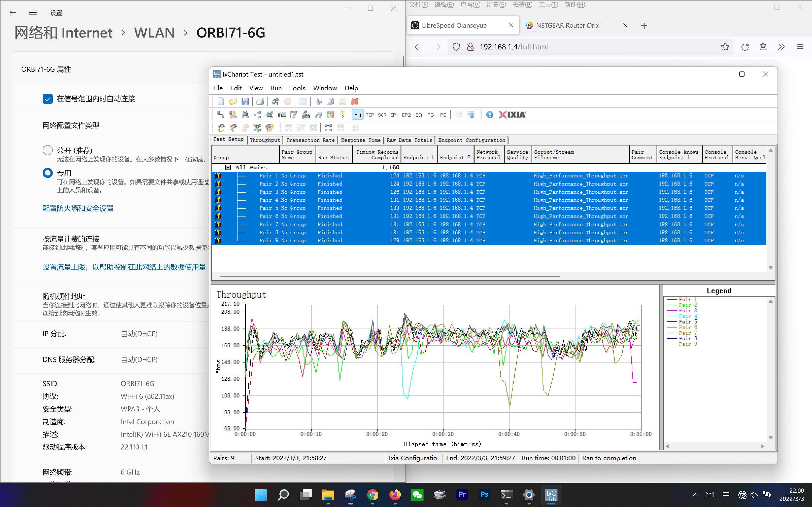812x507 pixels.
Task: Select the 公开 network profile radio button
Action: coord(48,150)
